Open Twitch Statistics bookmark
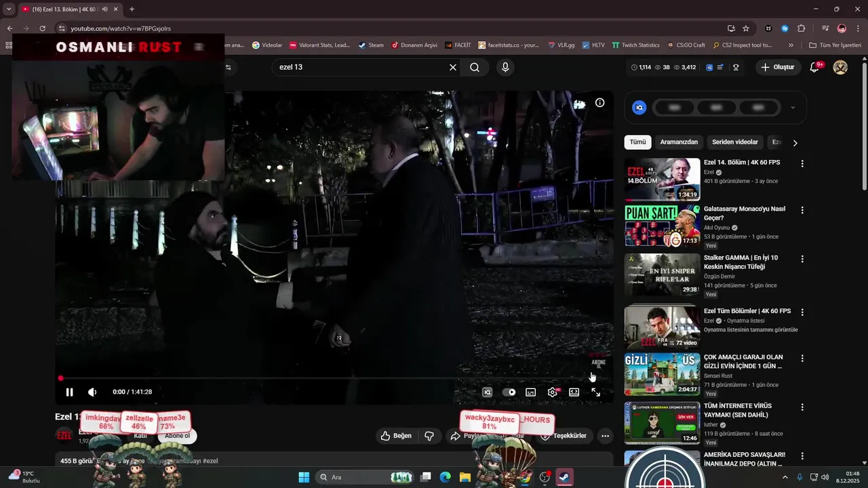868x488 pixels. [x=635, y=45]
